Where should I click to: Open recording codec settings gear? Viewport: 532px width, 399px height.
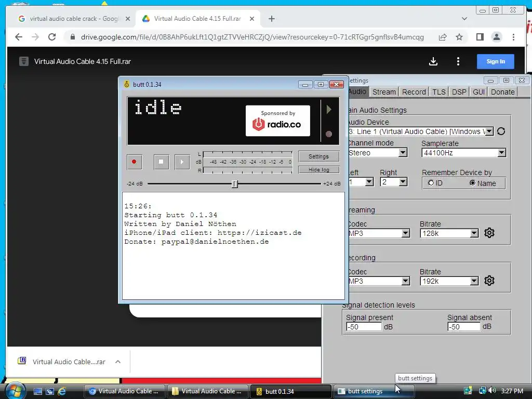(489, 281)
